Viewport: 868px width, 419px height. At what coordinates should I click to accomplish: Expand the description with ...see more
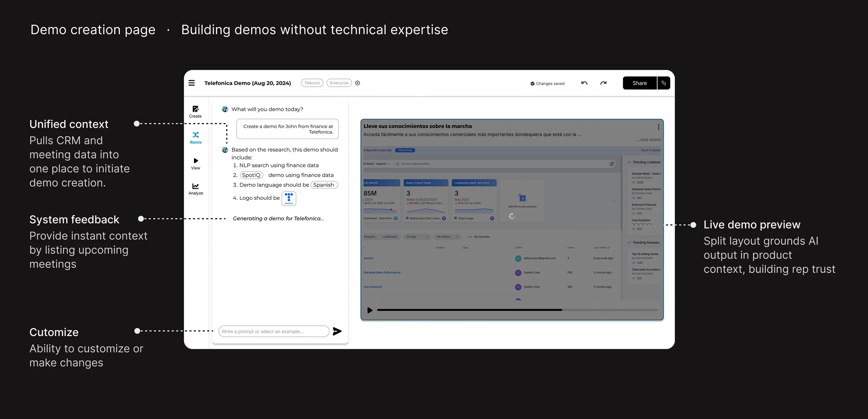click(648, 140)
